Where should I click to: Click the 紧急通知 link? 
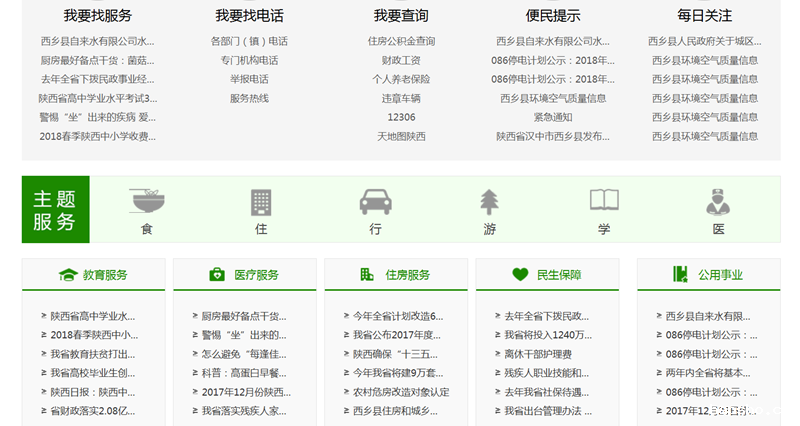pos(553,118)
